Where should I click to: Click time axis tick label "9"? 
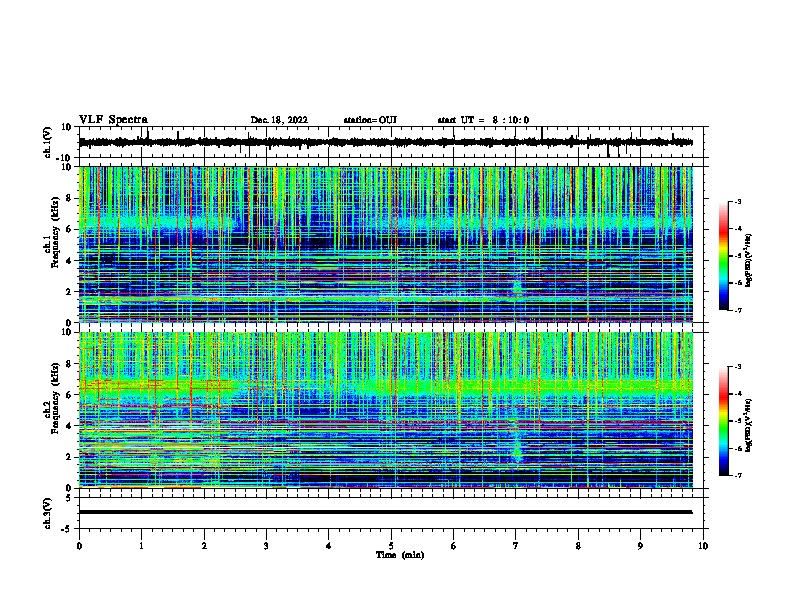(x=640, y=546)
